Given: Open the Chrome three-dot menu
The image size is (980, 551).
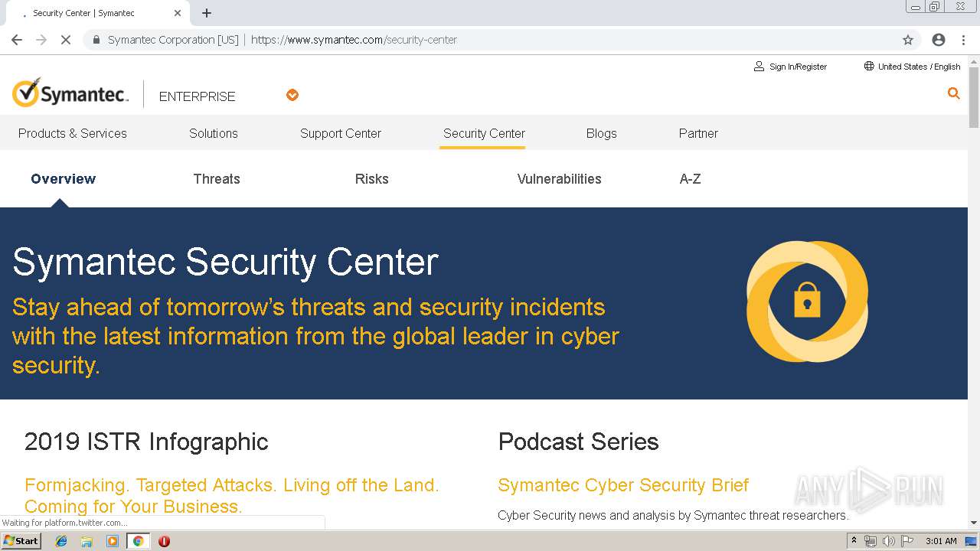Looking at the screenshot, I should pyautogui.click(x=963, y=40).
